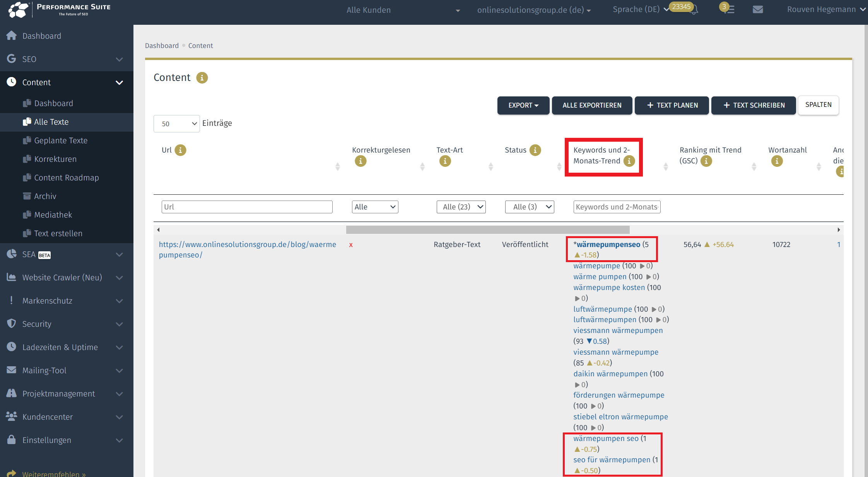Click the users icon for Kundencenter

click(12, 416)
